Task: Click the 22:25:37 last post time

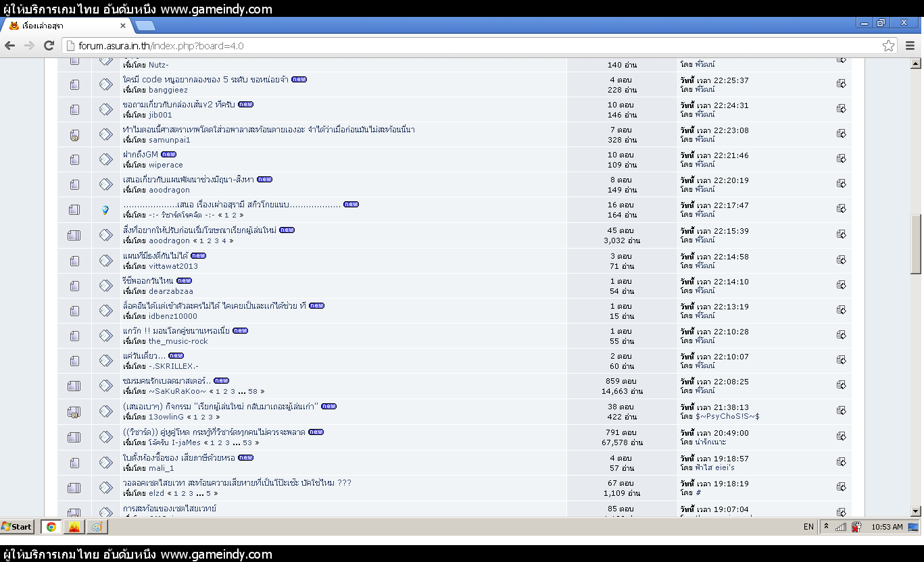Action: point(733,80)
